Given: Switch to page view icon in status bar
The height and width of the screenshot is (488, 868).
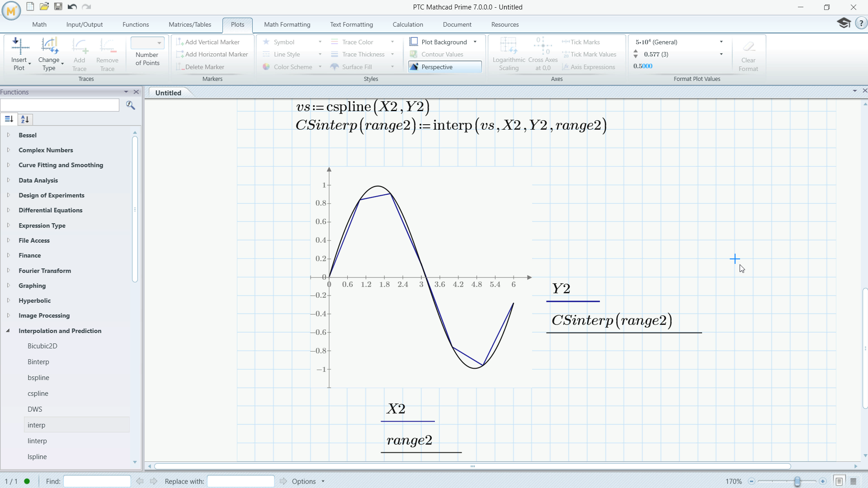Looking at the screenshot, I should tap(839, 481).
